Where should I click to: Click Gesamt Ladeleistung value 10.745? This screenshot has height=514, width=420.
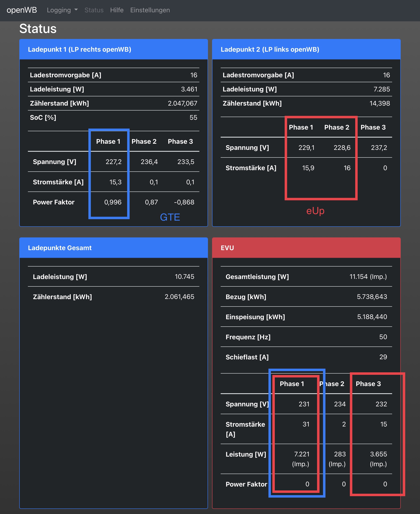184,276
